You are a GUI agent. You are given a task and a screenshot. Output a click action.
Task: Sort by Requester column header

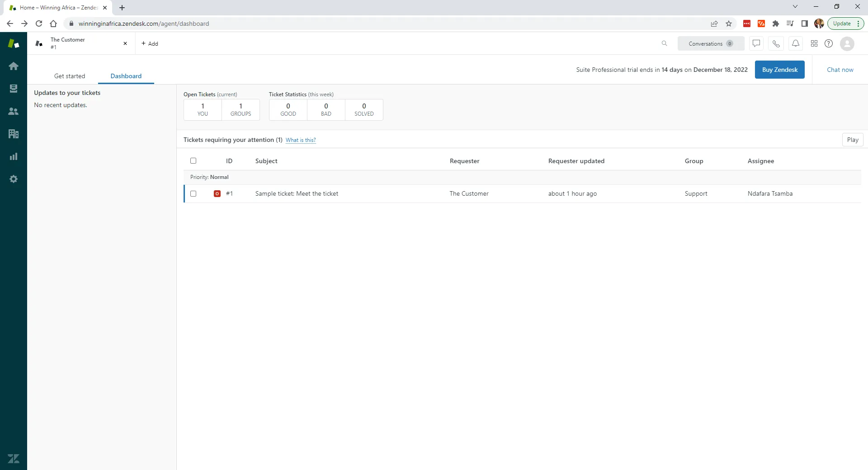[x=464, y=161]
